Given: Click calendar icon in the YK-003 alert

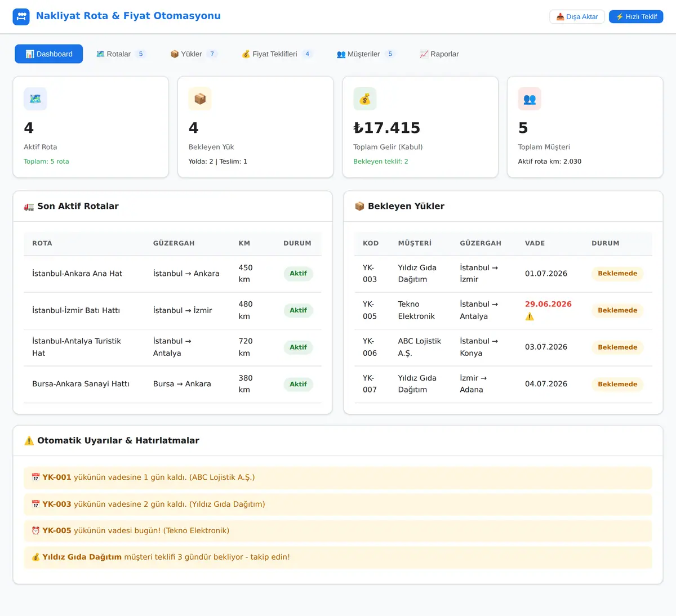Looking at the screenshot, I should (35, 505).
